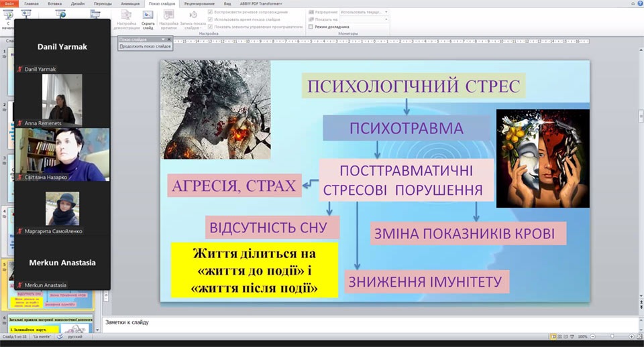Click notes pane scroll down arrow
644x347 pixels.
[641, 330]
